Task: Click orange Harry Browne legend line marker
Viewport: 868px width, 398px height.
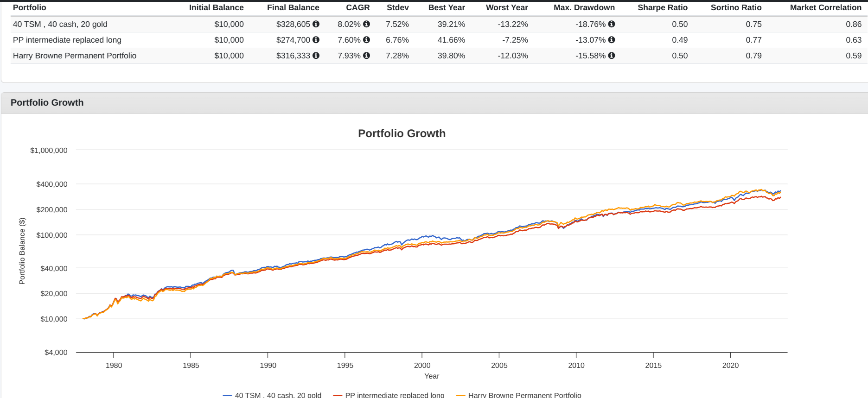Action: click(460, 395)
